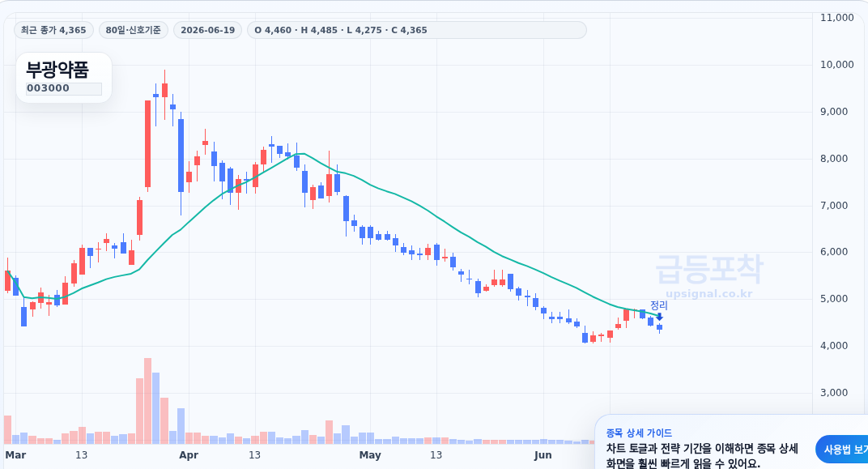Click the tallest red volume bar
Viewport: 868px width, 469px height.
click(x=148, y=401)
